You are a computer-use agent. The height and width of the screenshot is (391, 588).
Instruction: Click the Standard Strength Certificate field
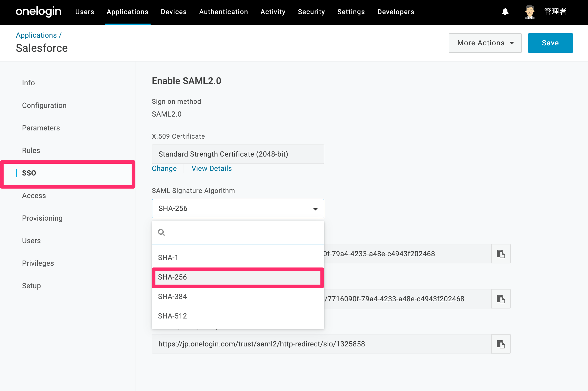238,154
